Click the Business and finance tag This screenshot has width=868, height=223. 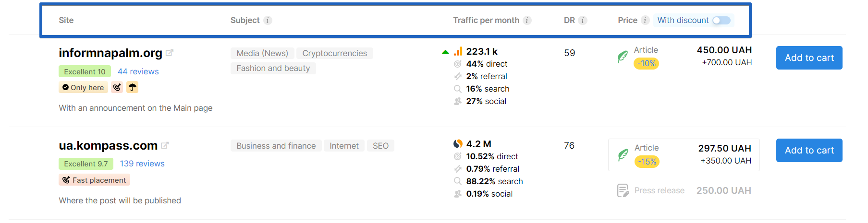click(276, 146)
